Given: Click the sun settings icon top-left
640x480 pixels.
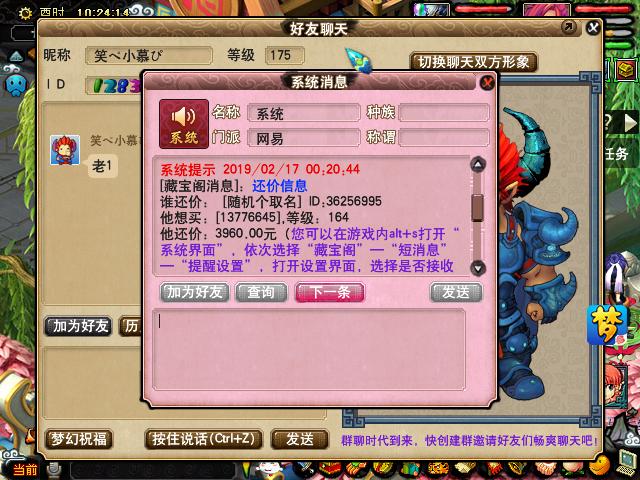Looking at the screenshot, I should click(25, 13).
